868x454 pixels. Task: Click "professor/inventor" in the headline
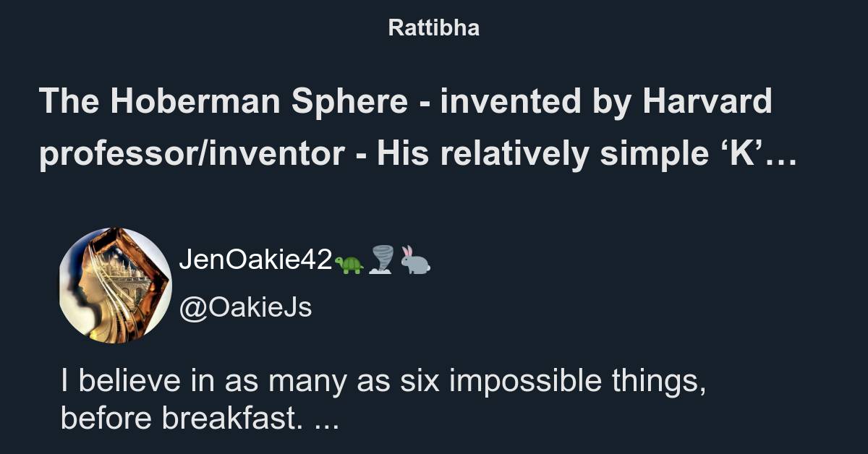tap(192, 154)
